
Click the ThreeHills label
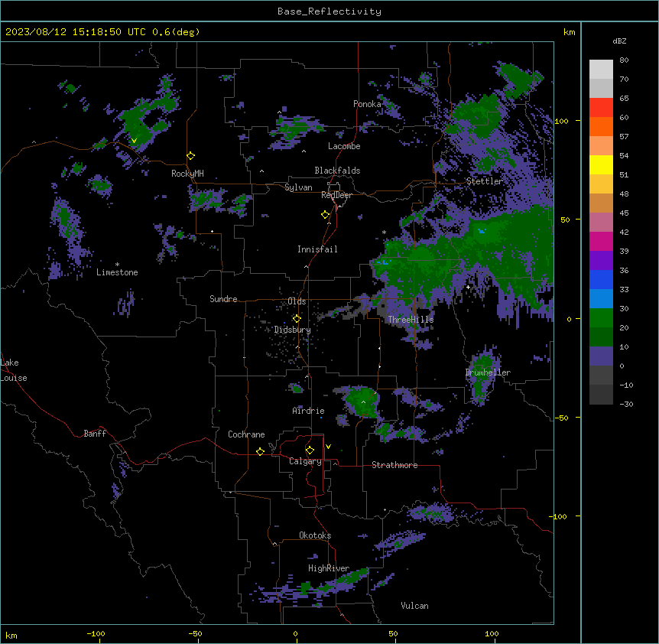click(411, 320)
